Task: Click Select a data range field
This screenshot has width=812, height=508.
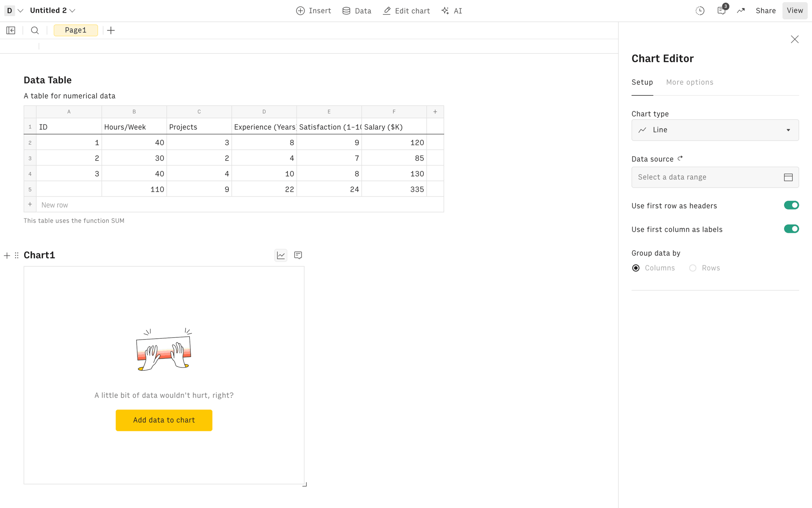Action: coord(715,177)
